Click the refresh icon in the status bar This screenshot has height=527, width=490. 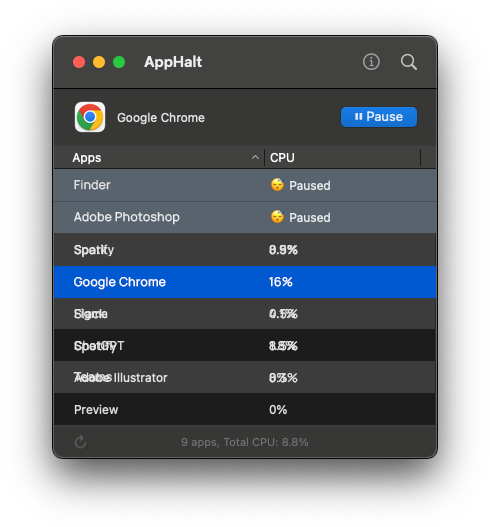coord(80,442)
